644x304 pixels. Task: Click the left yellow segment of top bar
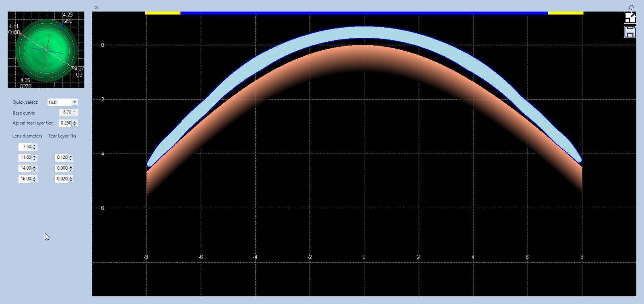163,13
